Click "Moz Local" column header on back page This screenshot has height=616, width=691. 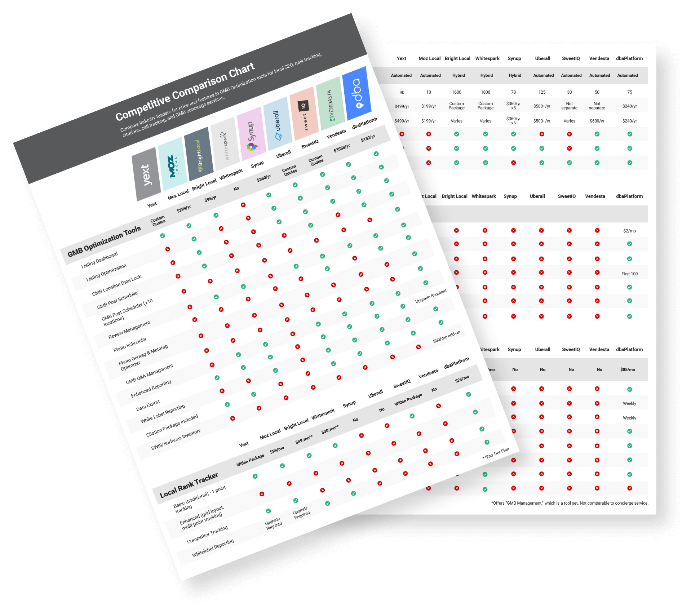[x=429, y=58]
